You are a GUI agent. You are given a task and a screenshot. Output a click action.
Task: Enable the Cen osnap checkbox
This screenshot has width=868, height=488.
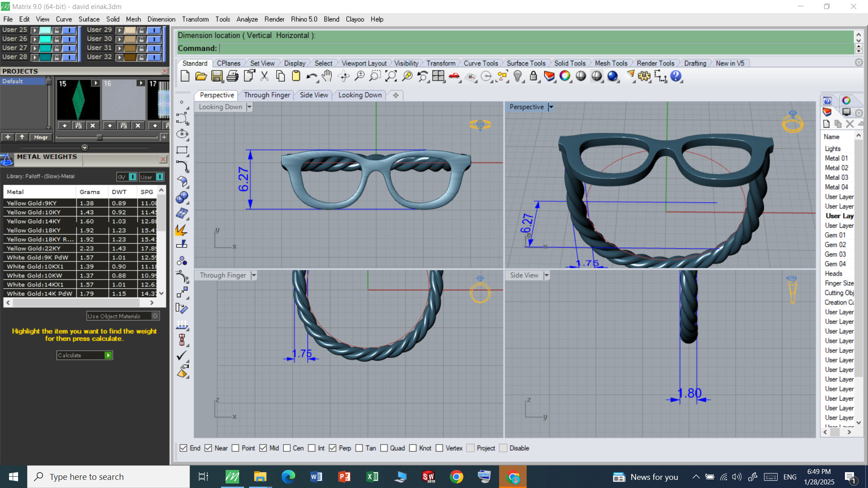pos(287,448)
